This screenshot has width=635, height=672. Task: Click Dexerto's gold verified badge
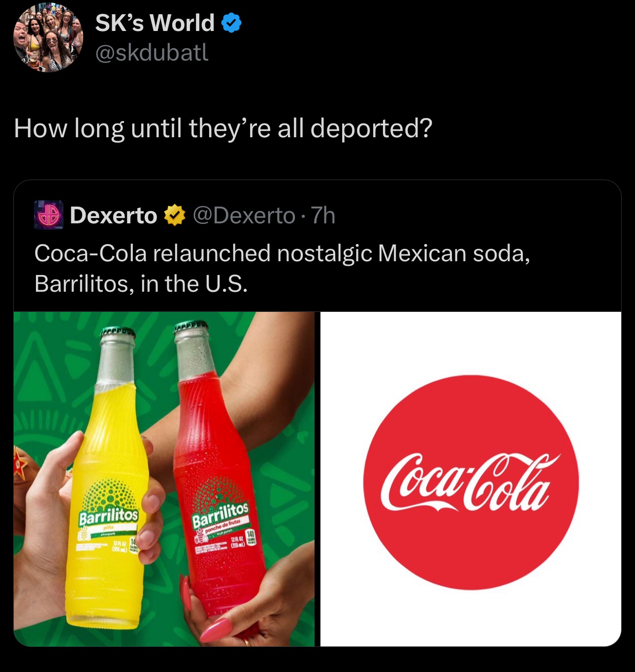click(175, 215)
